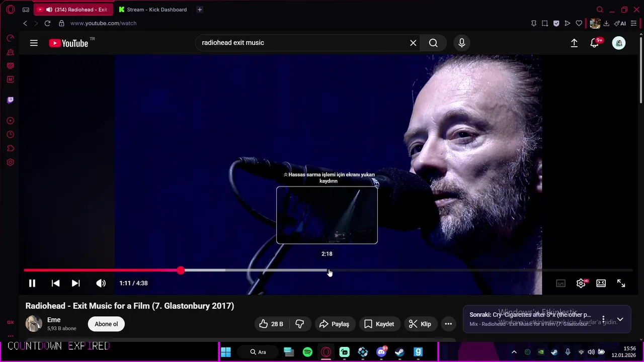Open the playlist panel three-dot menu

point(603,319)
